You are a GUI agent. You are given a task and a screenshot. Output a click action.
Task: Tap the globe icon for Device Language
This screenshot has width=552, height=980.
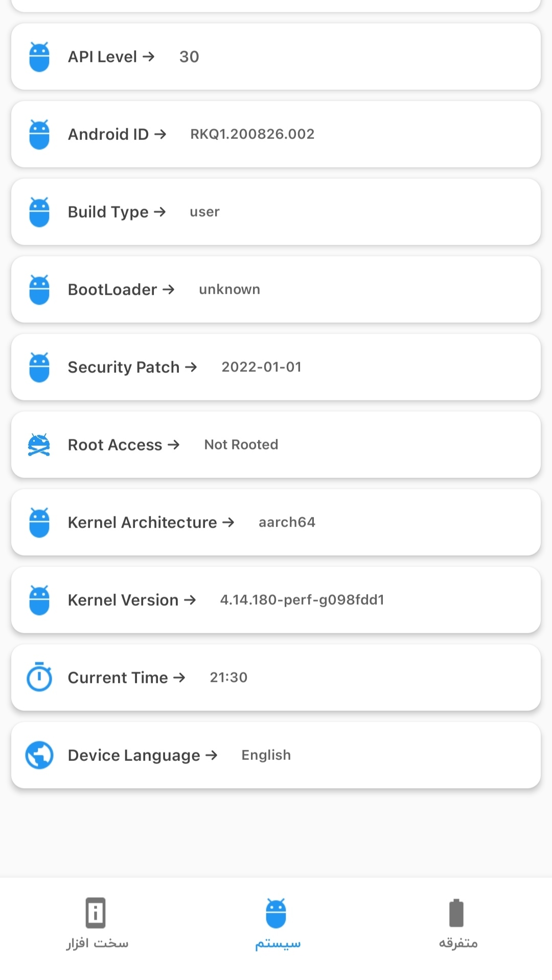pyautogui.click(x=39, y=755)
